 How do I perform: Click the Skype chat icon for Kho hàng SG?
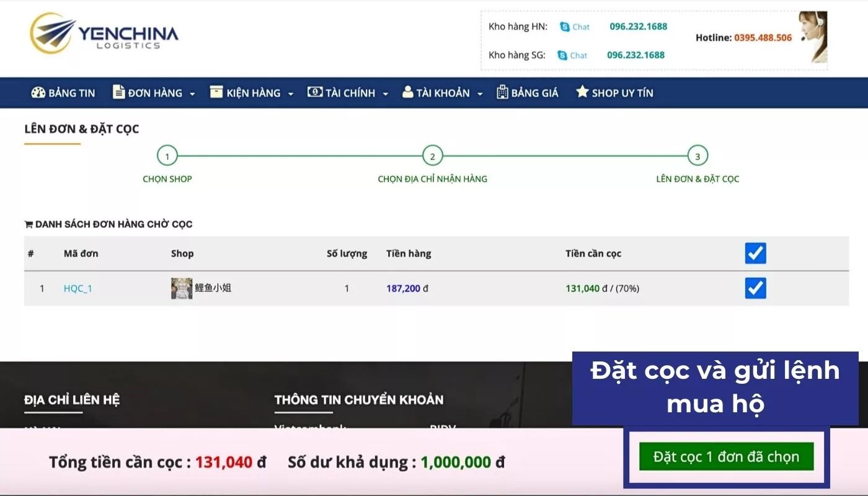click(562, 55)
